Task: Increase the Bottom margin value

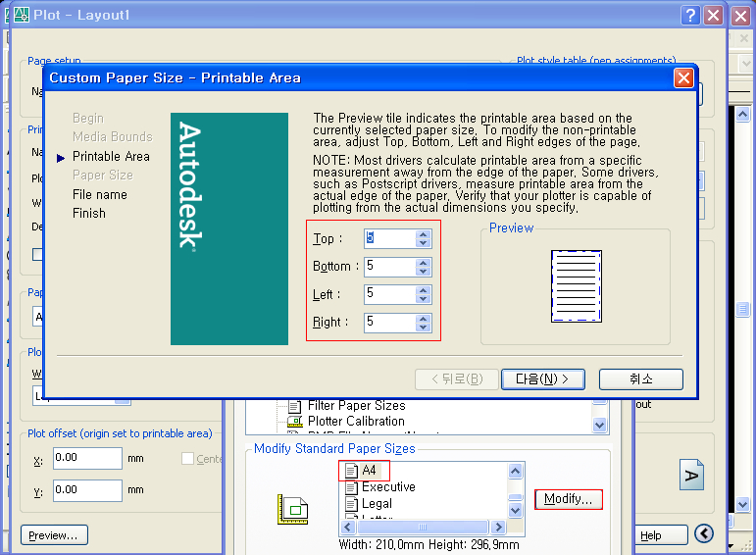Action: tap(424, 263)
